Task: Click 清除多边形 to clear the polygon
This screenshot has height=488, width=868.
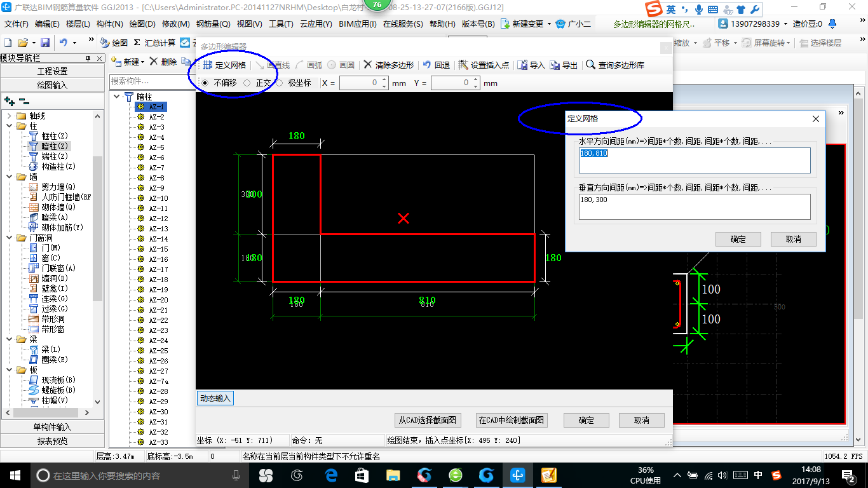Action: pos(389,65)
